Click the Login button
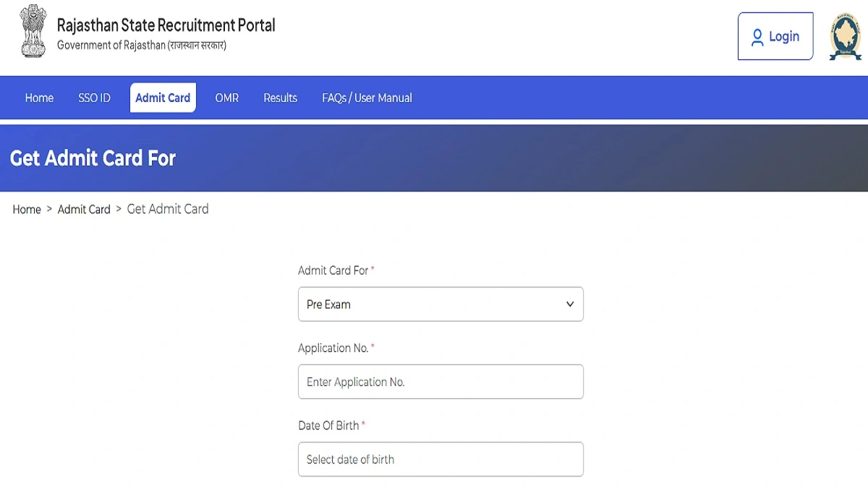 [x=775, y=36]
